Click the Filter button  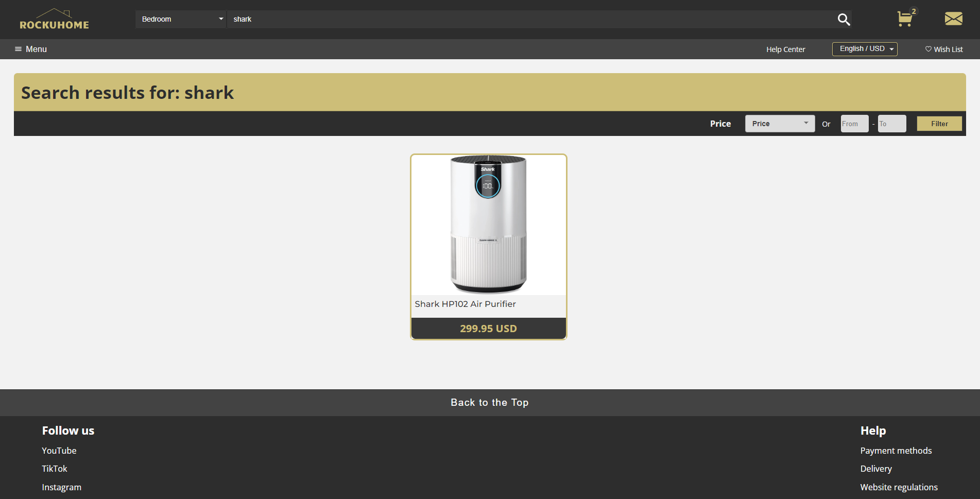[939, 124]
